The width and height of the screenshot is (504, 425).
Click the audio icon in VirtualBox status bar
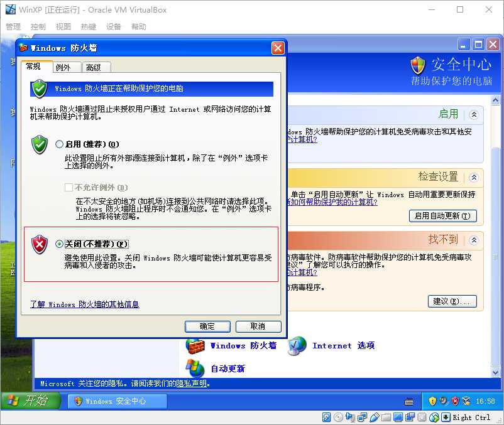click(x=350, y=417)
